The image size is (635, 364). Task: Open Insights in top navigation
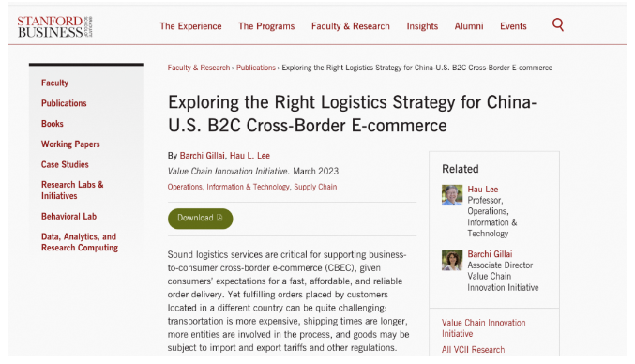(422, 26)
